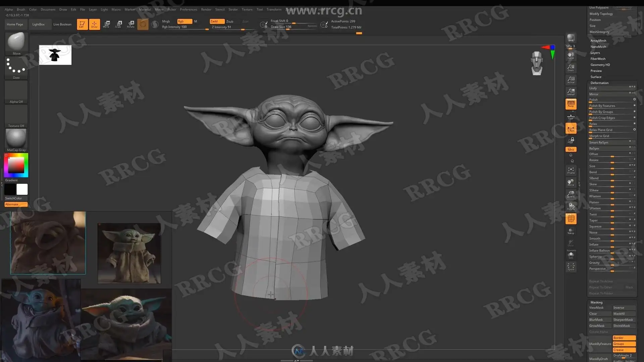Collapse the Deformation panel header
Viewport: 644px width, 362px height.
point(599,83)
